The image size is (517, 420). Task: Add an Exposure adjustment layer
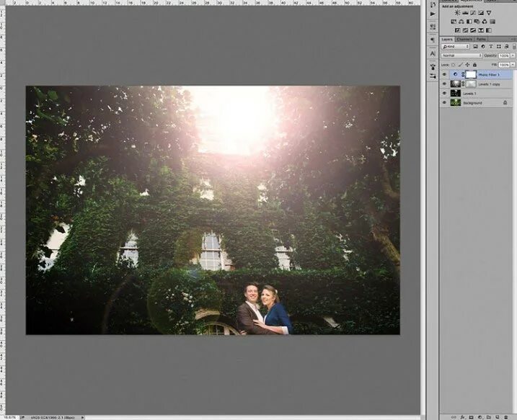(481, 13)
